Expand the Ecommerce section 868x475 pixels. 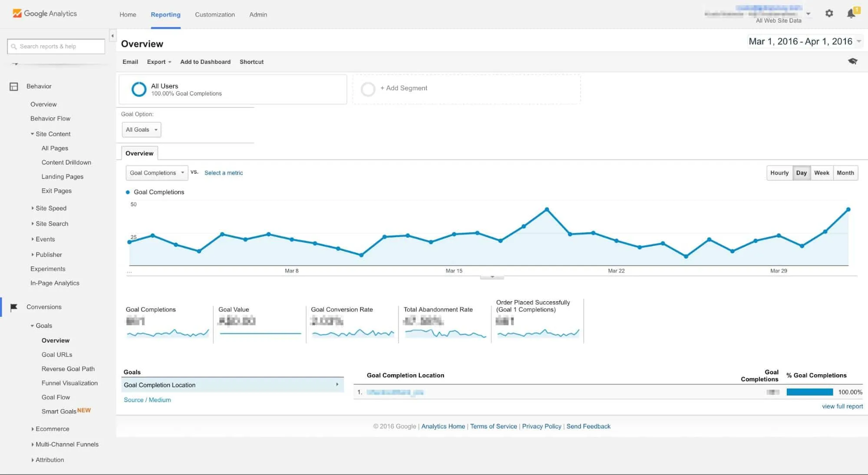(x=32, y=429)
